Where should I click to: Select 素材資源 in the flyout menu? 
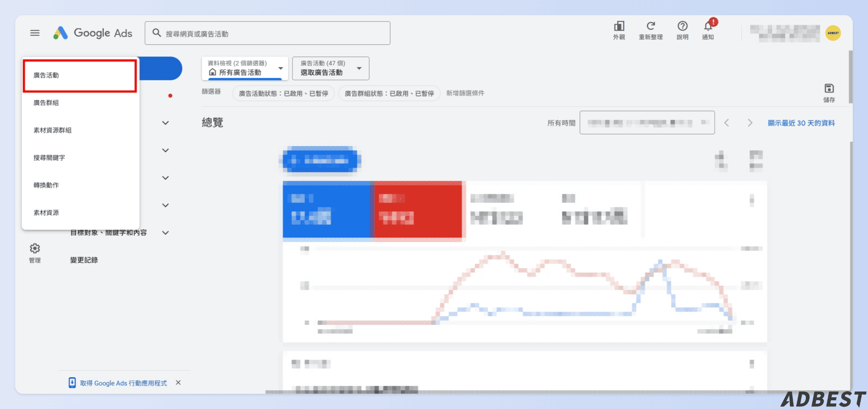[x=81, y=213]
